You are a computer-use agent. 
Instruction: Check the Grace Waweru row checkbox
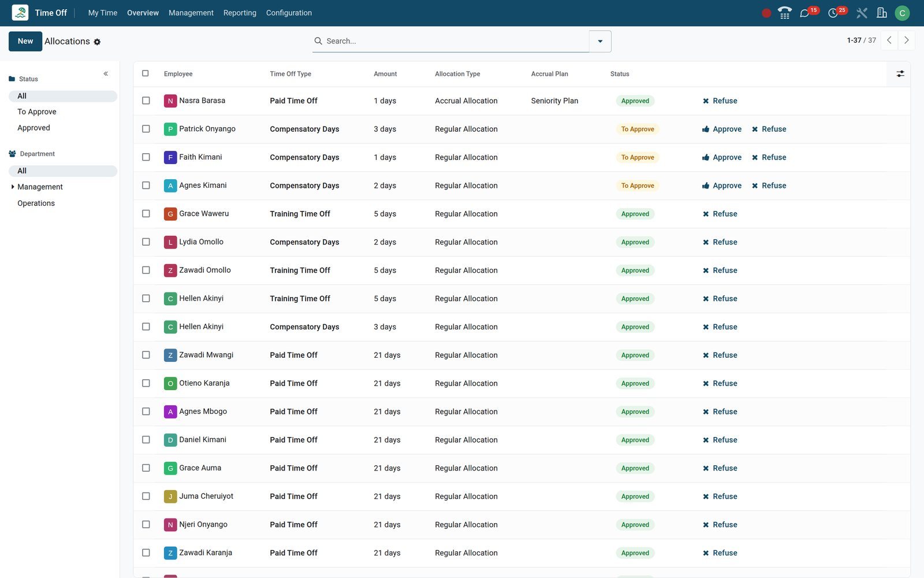click(146, 214)
